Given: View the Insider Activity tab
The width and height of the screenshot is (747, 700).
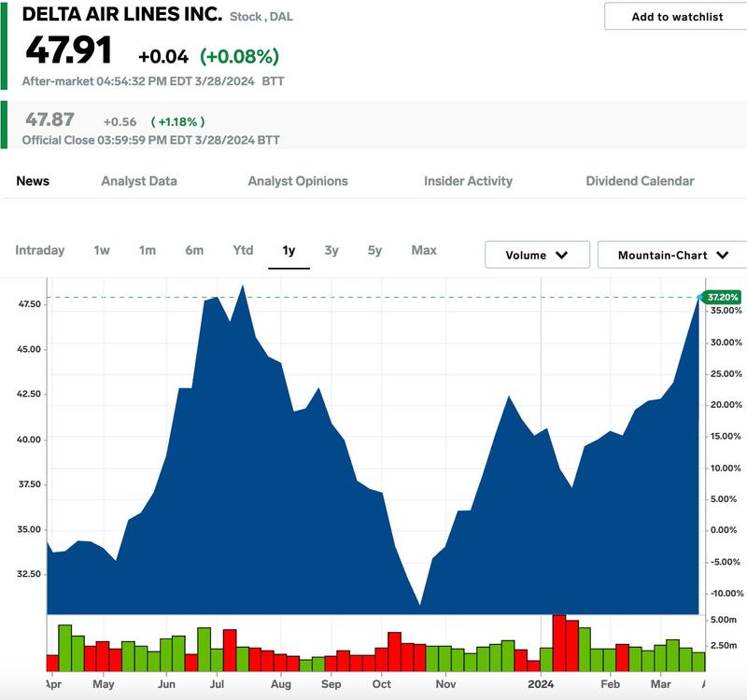Looking at the screenshot, I should point(469,181).
